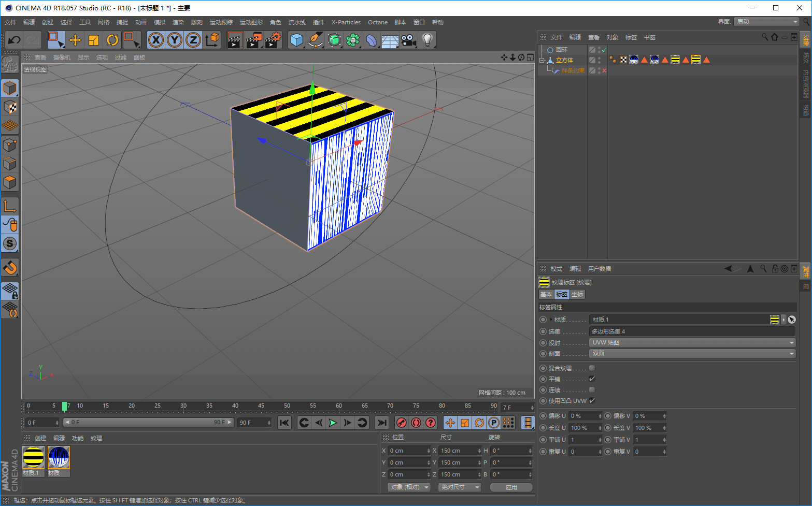
Task: Add a camera object
Action: [408, 40]
